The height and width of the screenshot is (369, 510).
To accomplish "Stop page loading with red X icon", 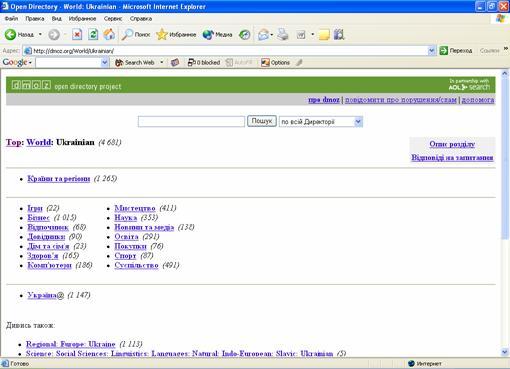I will pyautogui.click(x=77, y=34).
